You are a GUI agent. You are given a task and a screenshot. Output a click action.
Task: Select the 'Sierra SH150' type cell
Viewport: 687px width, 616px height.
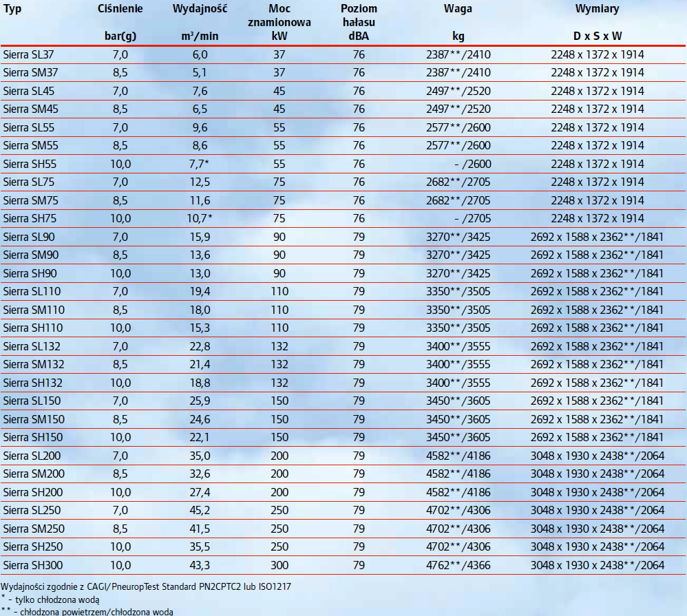click(x=33, y=437)
